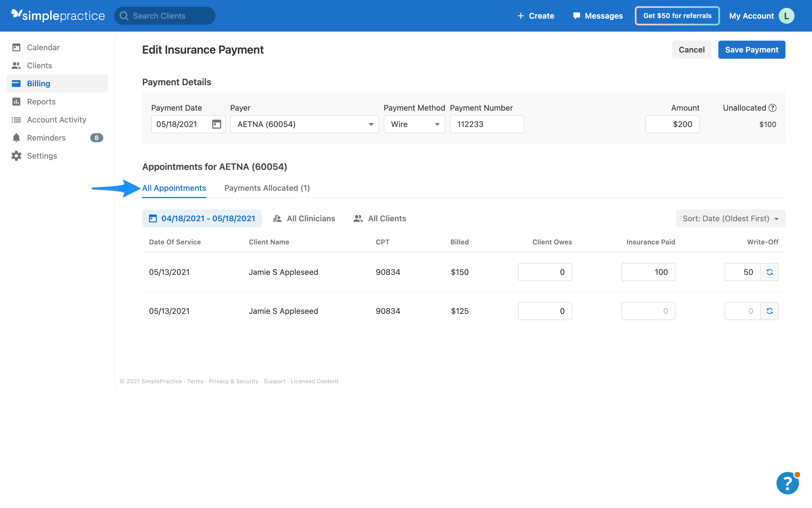Click the Get $50 for referrals button
Viewport: 812px width, 508px height.
click(677, 16)
